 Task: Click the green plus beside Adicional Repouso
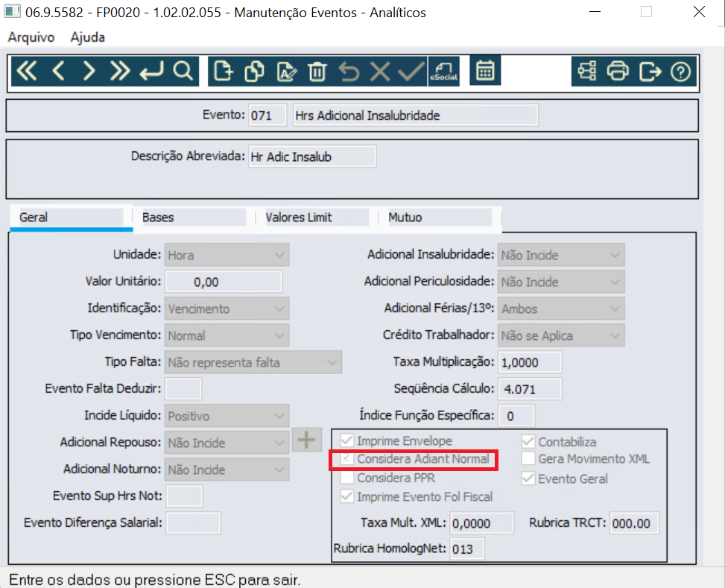306,440
